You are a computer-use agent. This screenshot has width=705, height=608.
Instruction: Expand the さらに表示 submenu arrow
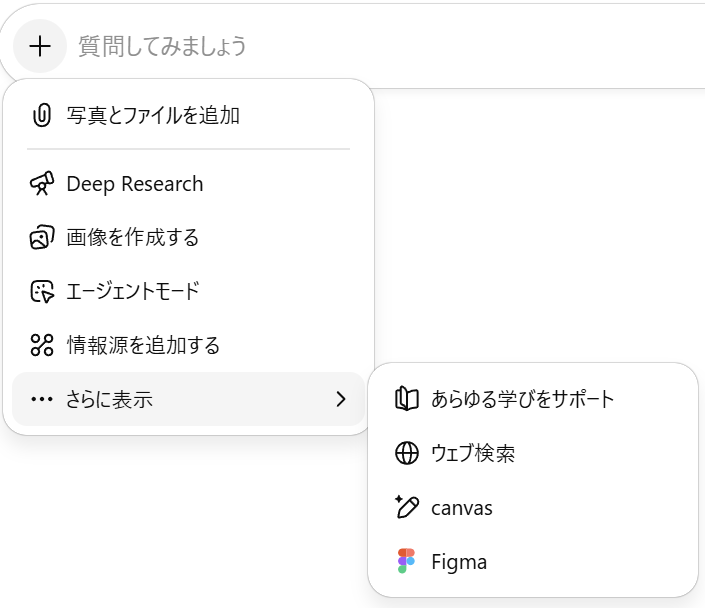pyautogui.click(x=341, y=400)
